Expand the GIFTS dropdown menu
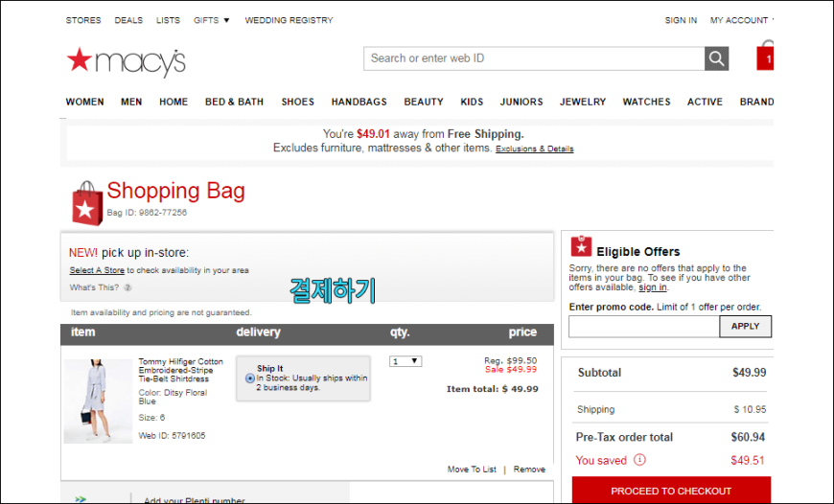The image size is (834, 504). coord(212,20)
